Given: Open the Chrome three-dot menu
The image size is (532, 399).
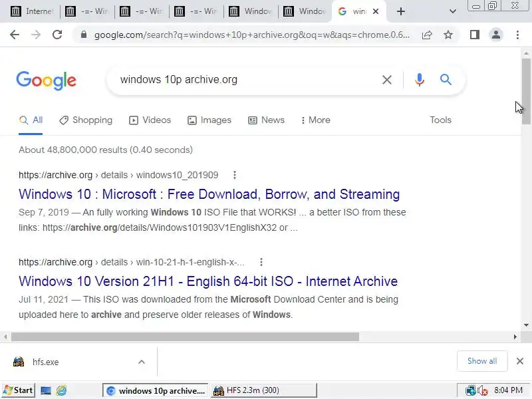Looking at the screenshot, I should click(x=517, y=35).
